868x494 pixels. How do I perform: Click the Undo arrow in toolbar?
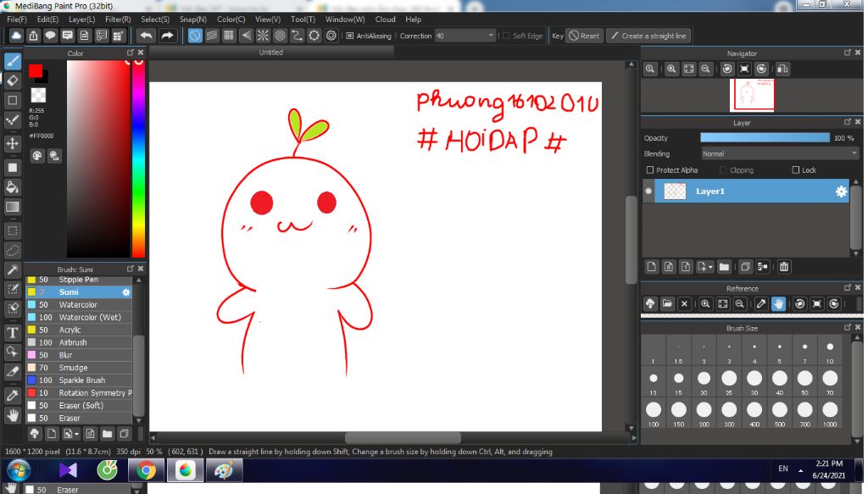coord(146,36)
